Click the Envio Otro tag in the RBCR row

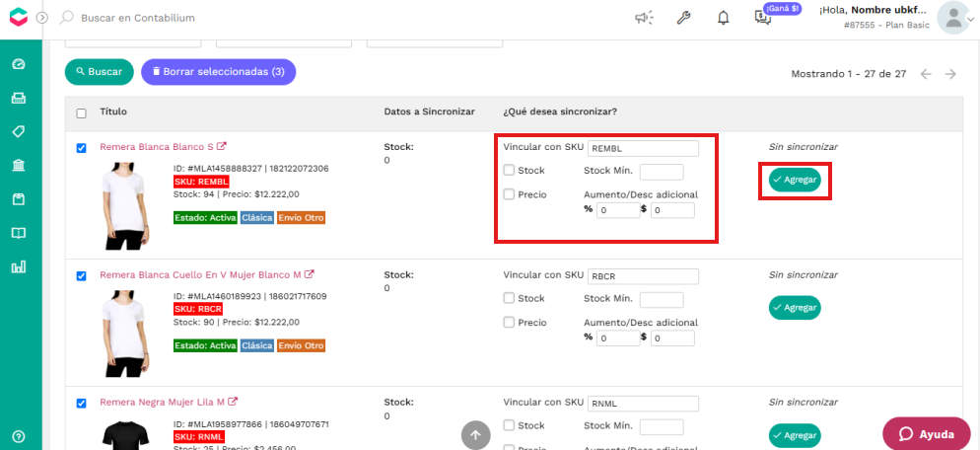tap(301, 345)
